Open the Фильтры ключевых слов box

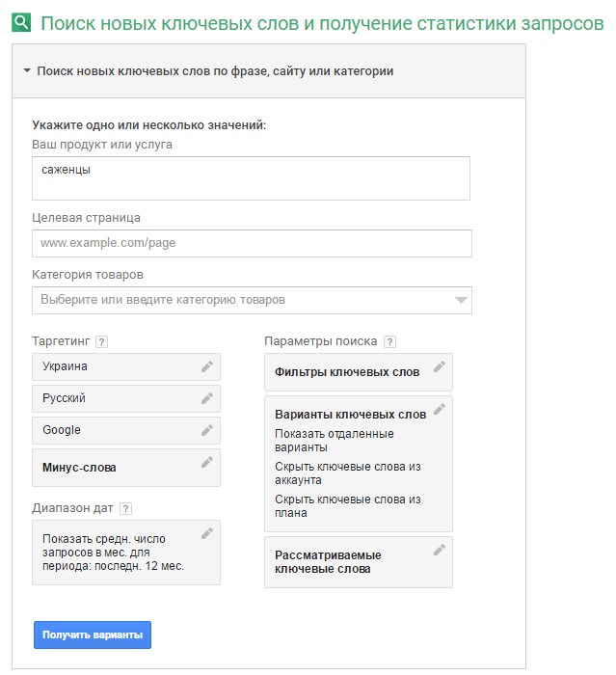(359, 372)
